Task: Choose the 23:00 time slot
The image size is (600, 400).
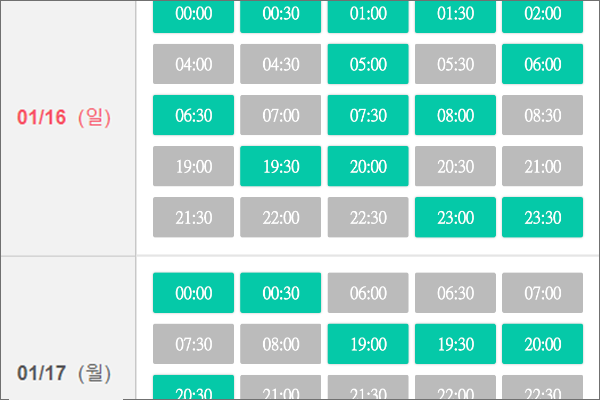Action: [454, 217]
